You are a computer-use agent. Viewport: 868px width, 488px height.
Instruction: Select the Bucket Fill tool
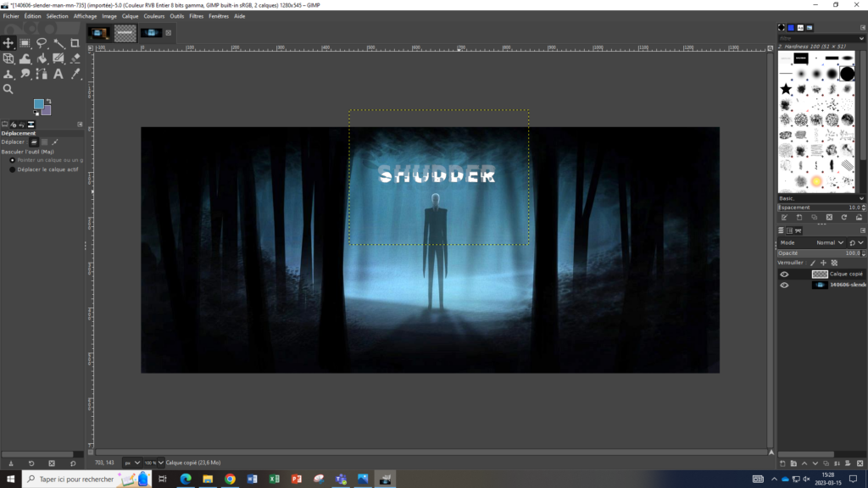pos(42,58)
